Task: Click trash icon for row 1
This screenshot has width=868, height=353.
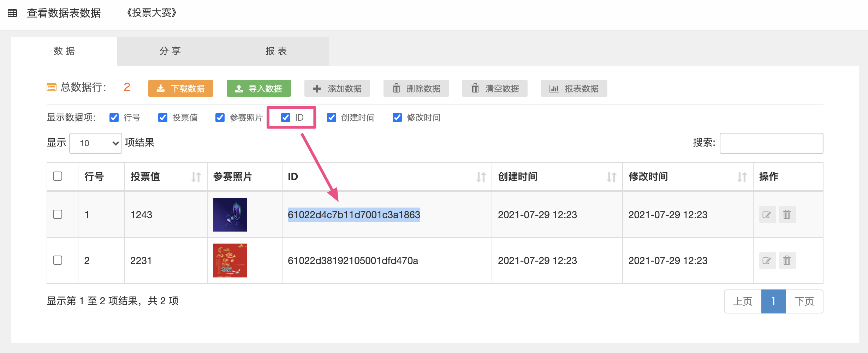Action: click(787, 215)
